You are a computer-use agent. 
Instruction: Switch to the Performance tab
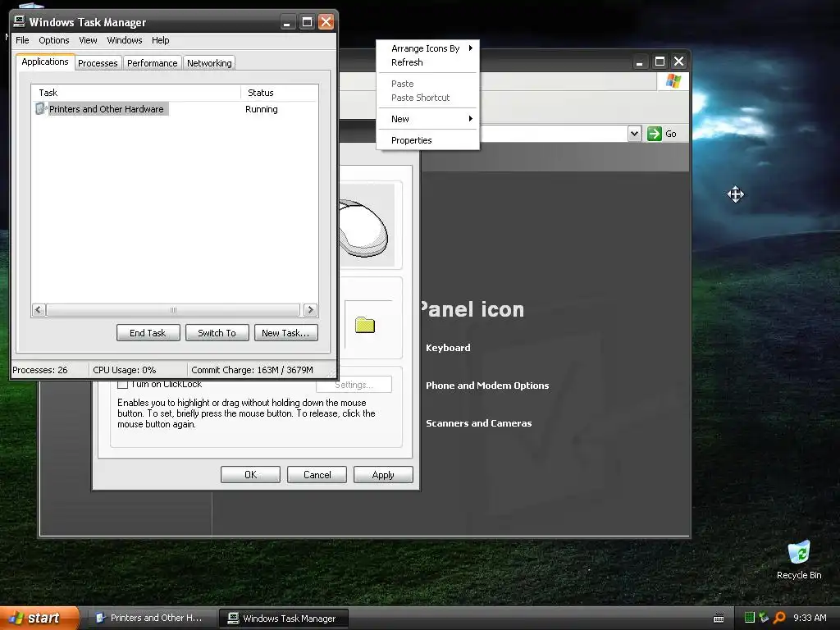pyautogui.click(x=152, y=63)
